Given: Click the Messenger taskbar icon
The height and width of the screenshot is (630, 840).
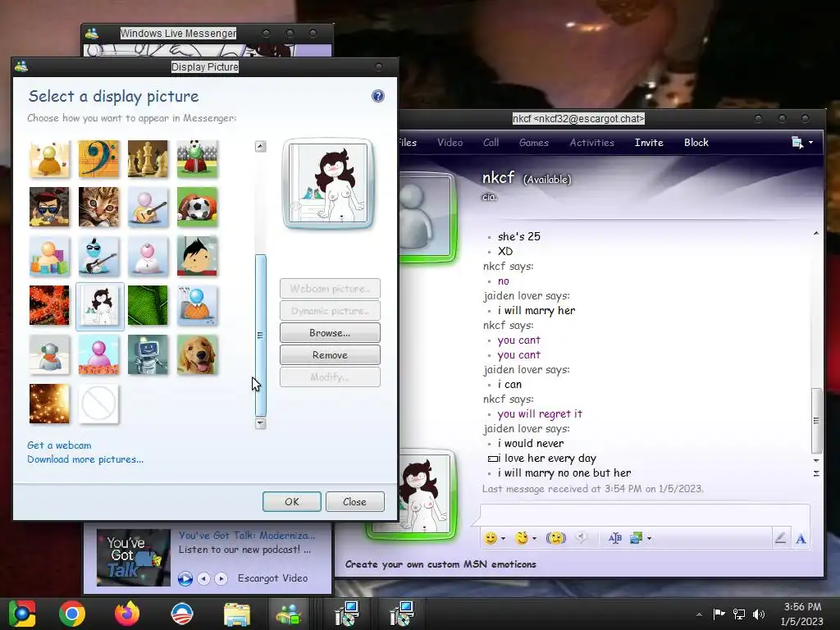Looking at the screenshot, I should tap(290, 614).
